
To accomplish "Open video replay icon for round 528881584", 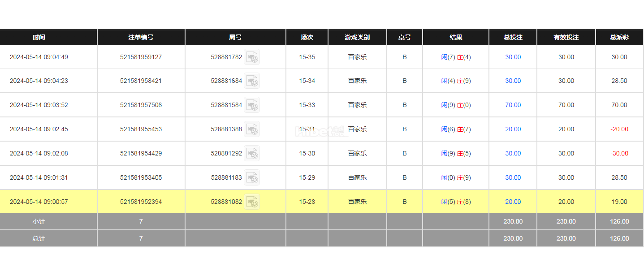I will [252, 105].
